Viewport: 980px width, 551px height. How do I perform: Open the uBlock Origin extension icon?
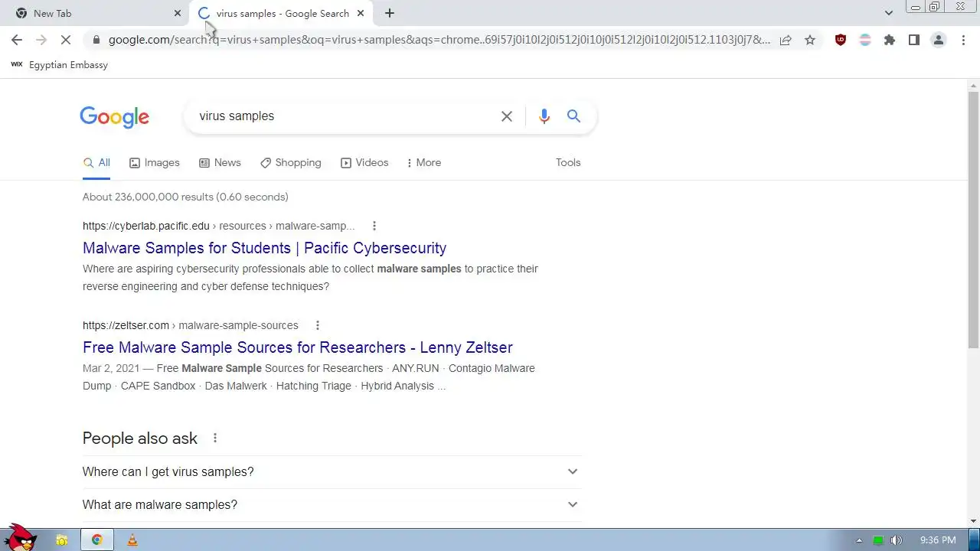(841, 40)
